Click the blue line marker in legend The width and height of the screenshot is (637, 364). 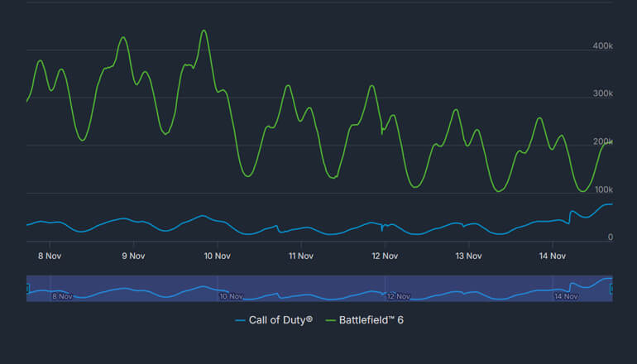(x=240, y=319)
